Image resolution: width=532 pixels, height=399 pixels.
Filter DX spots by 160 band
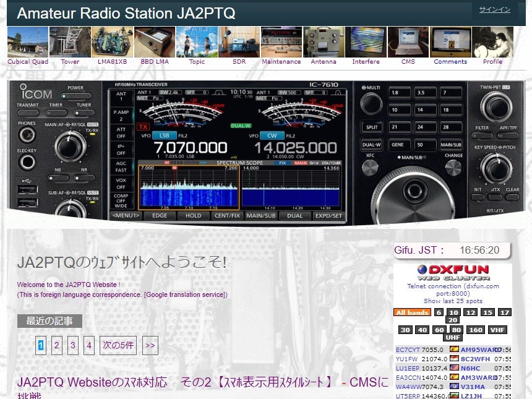tap(475, 330)
